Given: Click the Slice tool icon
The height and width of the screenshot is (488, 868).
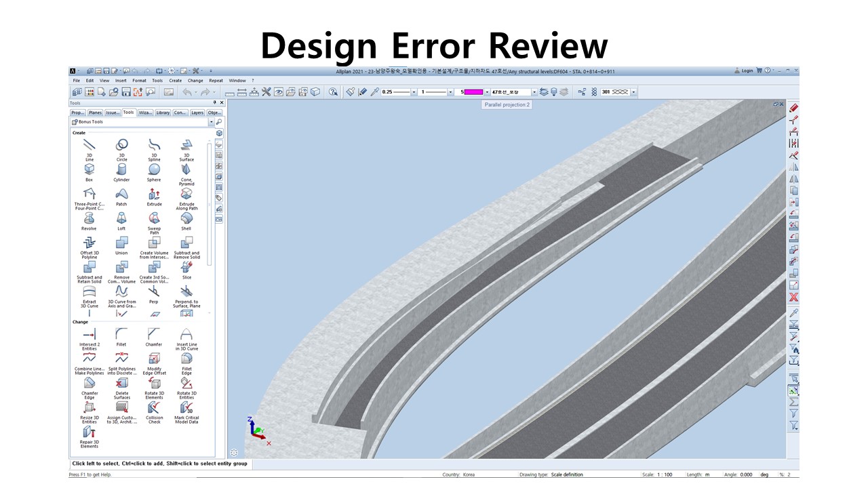Looking at the screenshot, I should point(186,268).
